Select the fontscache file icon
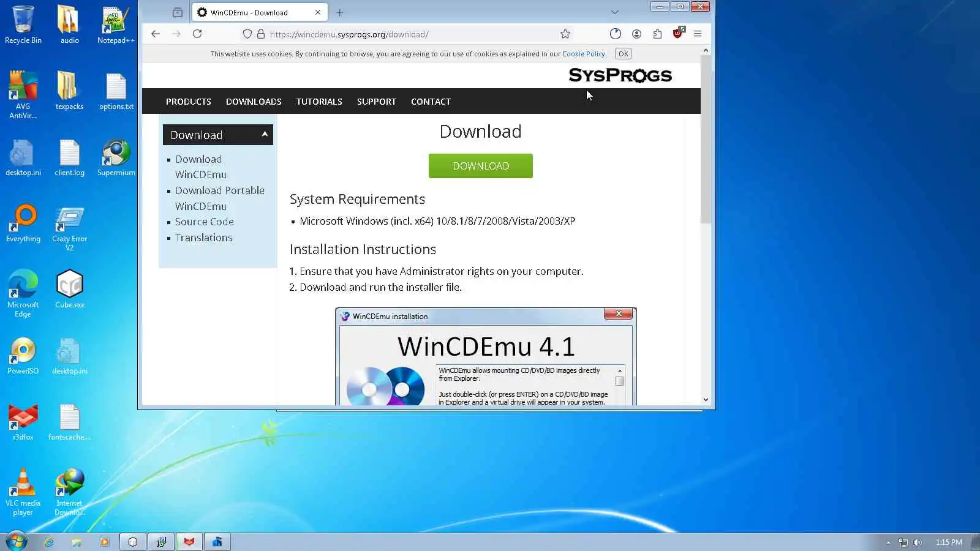The image size is (980, 551). click(69, 422)
